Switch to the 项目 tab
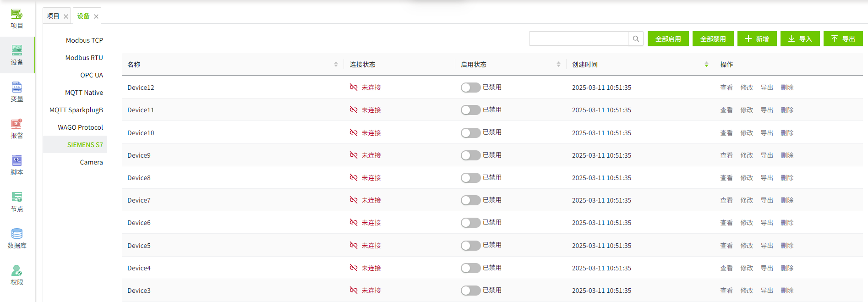The image size is (868, 302). 53,16
